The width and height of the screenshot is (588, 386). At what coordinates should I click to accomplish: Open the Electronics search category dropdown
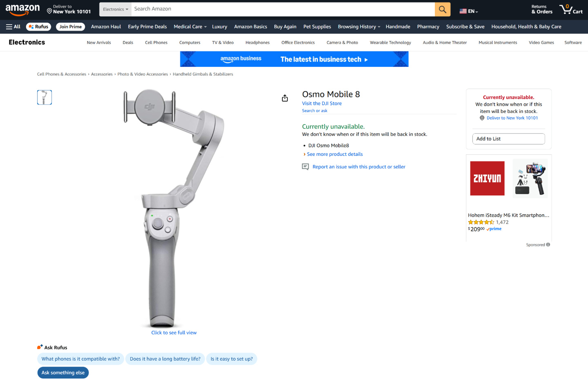click(115, 9)
